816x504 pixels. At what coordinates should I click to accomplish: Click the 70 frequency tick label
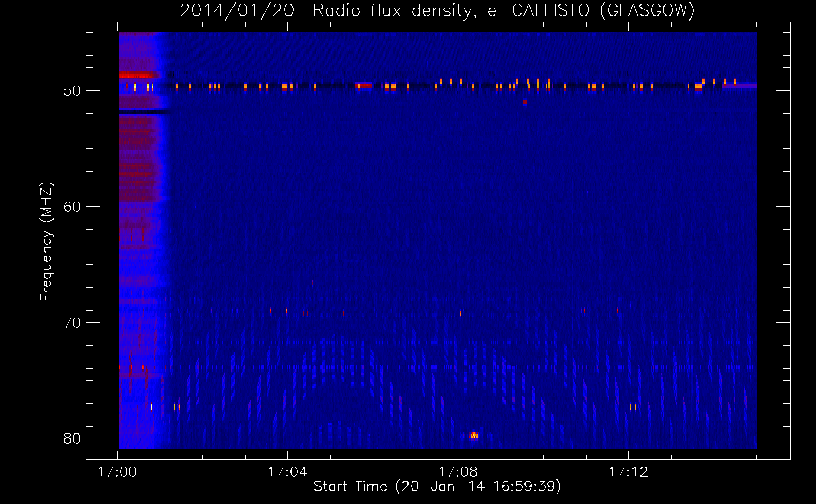[x=72, y=323]
